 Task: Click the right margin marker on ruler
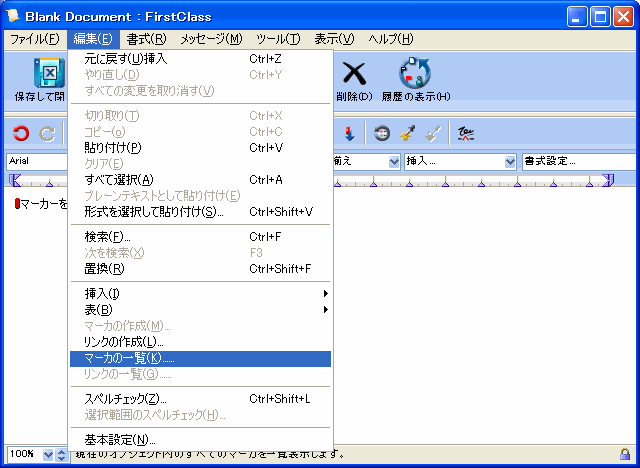[x=608, y=181]
